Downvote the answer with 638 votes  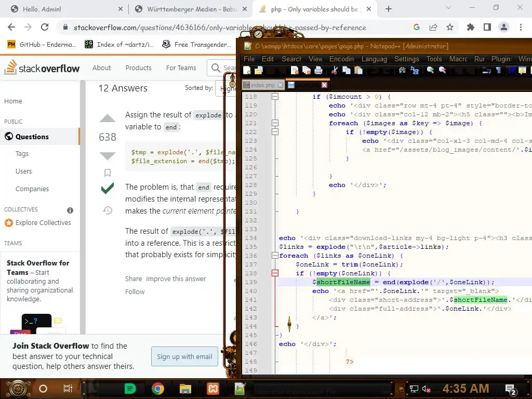[x=108, y=156]
